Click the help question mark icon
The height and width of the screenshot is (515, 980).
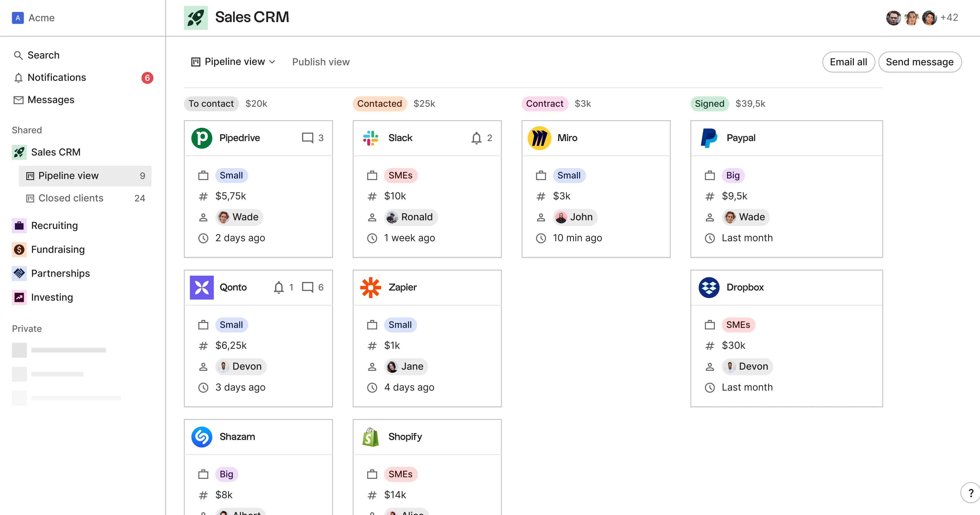point(971,493)
